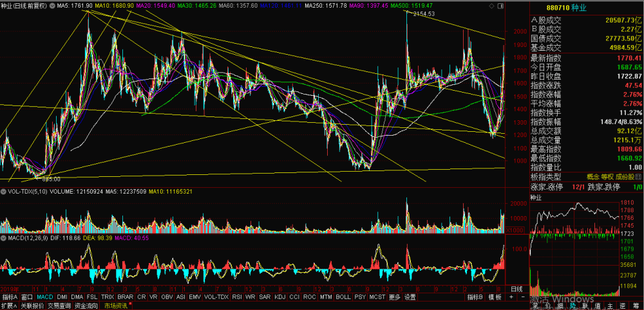Open the 日线 period selector

[516, 288]
